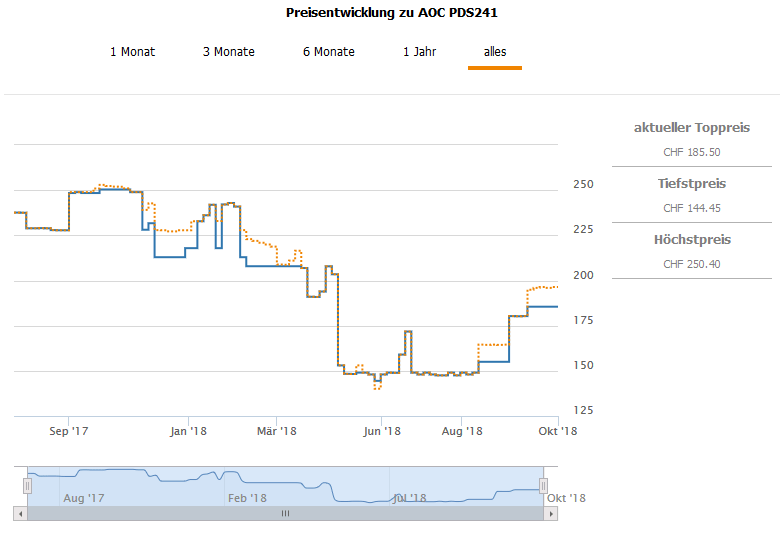
Task: Click the Sep '17 axis label
Action: click(68, 431)
